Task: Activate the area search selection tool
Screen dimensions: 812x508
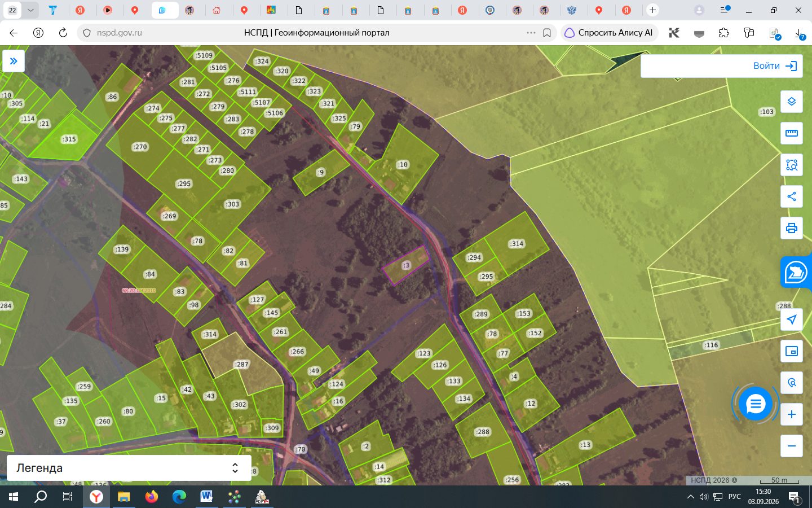Action: [x=792, y=165]
